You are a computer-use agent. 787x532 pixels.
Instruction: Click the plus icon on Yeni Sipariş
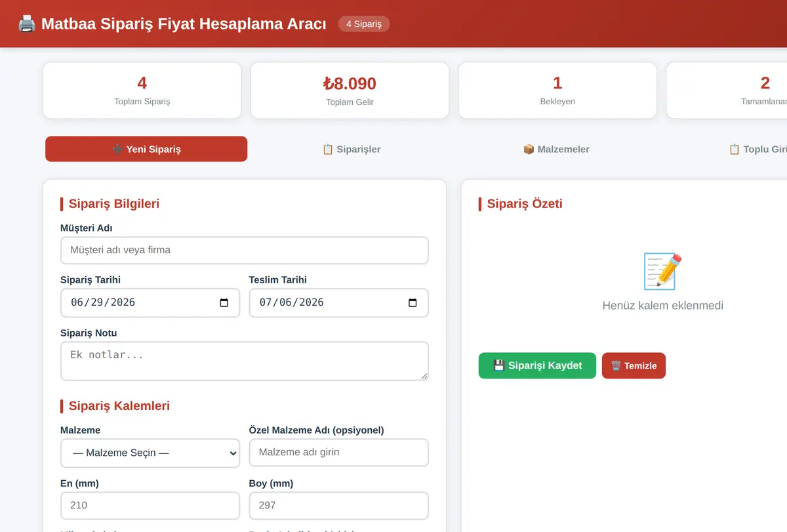117,149
